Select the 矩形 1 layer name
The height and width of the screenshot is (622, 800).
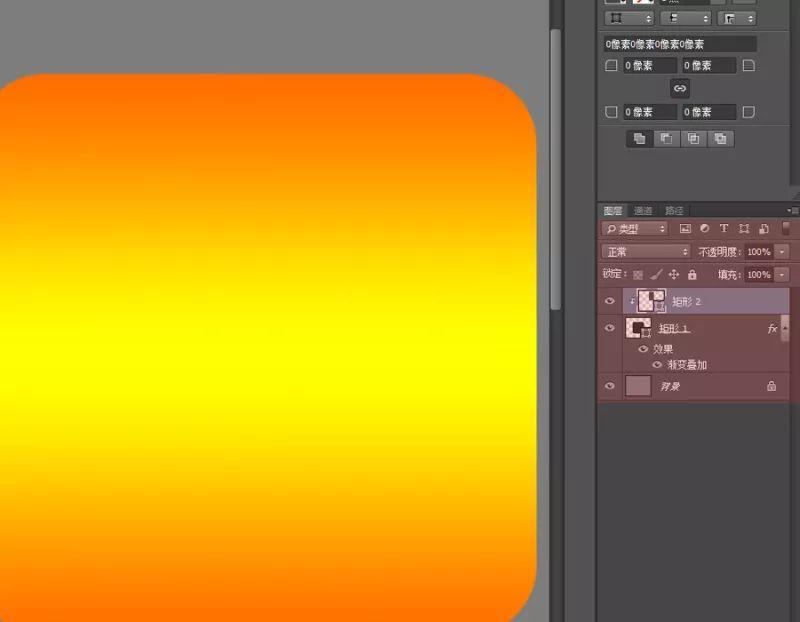pos(674,329)
